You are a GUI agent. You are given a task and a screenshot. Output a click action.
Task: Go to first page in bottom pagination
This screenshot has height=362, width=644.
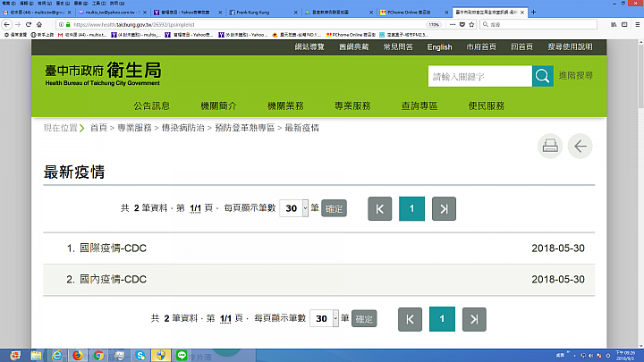pyautogui.click(x=410, y=319)
